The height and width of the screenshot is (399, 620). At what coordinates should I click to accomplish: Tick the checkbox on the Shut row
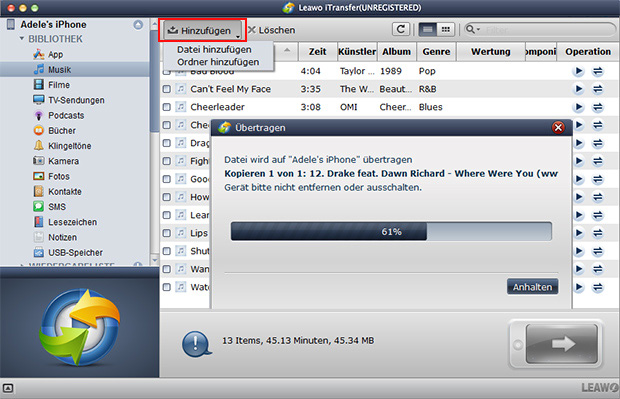pyautogui.click(x=166, y=251)
